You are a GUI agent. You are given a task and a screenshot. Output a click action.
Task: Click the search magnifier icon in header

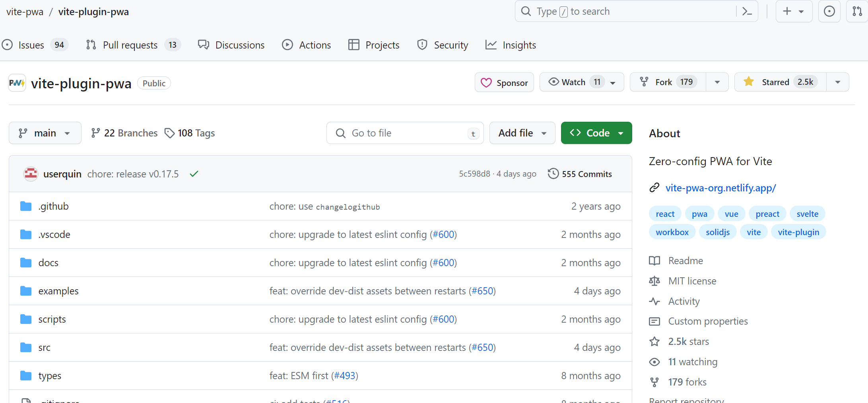pyautogui.click(x=526, y=11)
